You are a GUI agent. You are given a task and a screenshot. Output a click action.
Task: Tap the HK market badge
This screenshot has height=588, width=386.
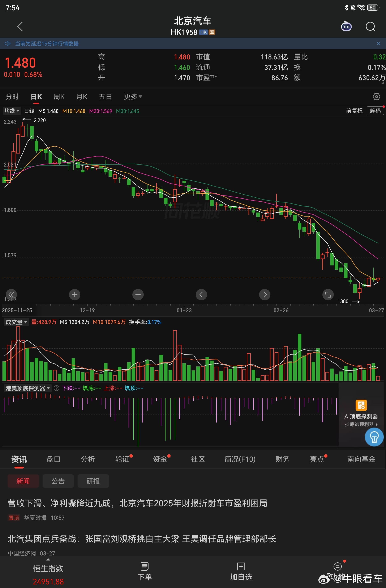click(203, 32)
